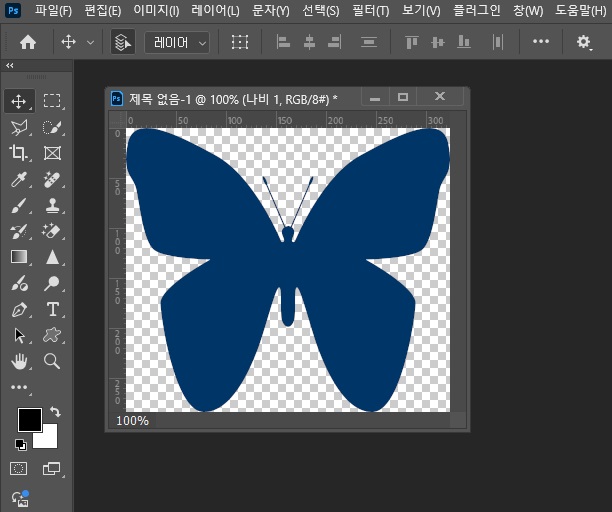Align left edges of layers
Image resolution: width=612 pixels, height=512 pixels.
283,42
